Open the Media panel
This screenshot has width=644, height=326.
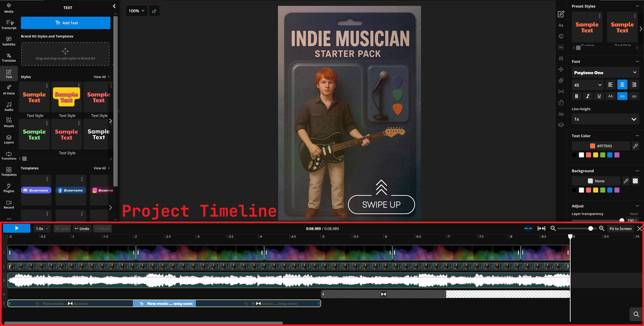click(9, 8)
